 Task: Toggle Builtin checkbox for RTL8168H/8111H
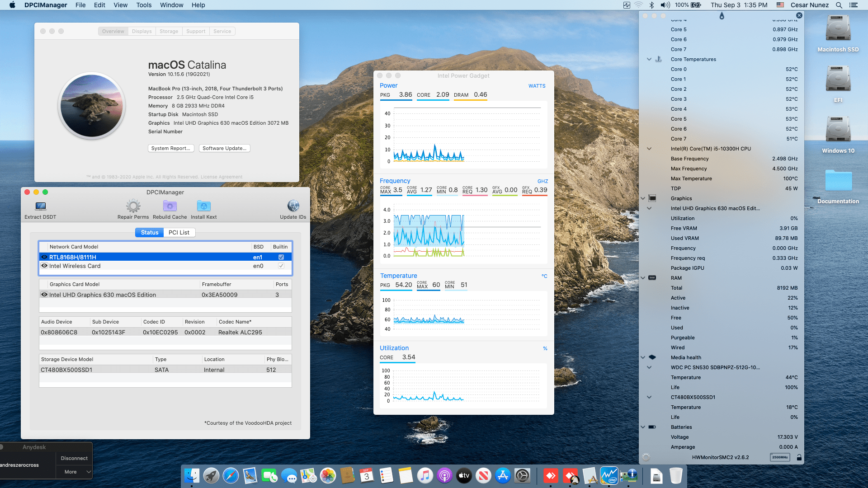click(281, 257)
